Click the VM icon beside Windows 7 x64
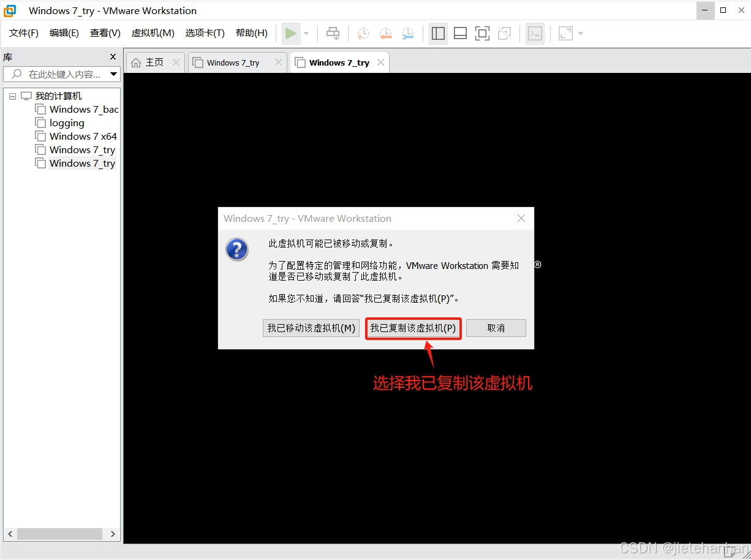751x560 pixels. 40,137
